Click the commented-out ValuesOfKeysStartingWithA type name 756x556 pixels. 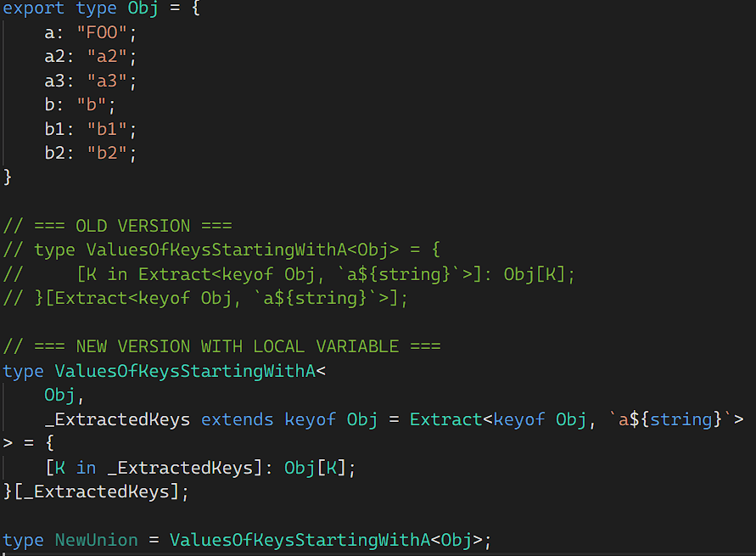216,250
